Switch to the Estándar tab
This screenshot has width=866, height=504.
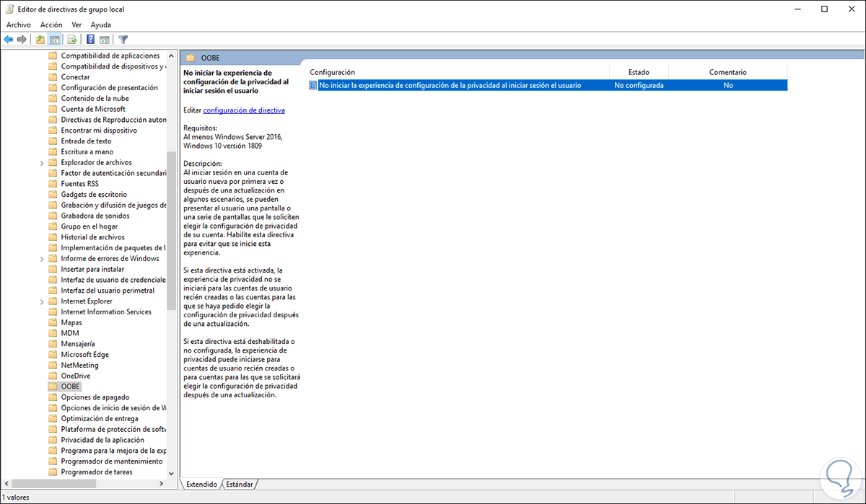click(x=240, y=485)
